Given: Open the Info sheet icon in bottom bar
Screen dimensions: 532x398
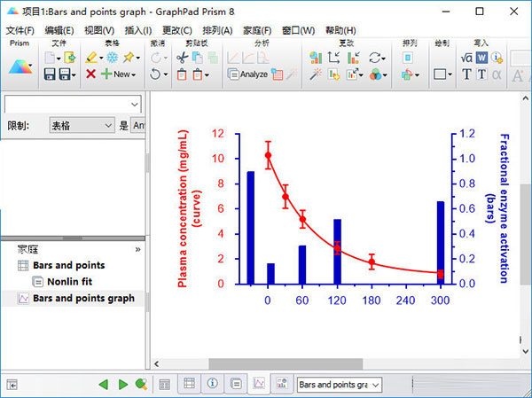Looking at the screenshot, I should tap(212, 385).
